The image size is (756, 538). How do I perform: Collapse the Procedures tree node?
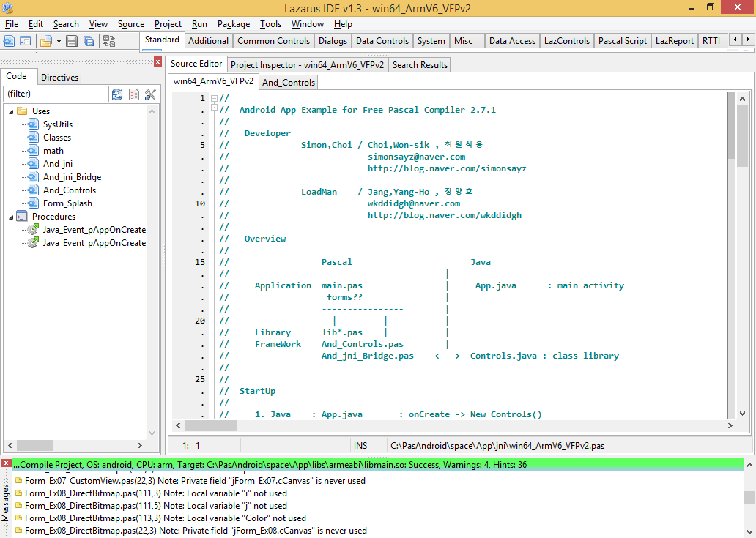click(11, 217)
